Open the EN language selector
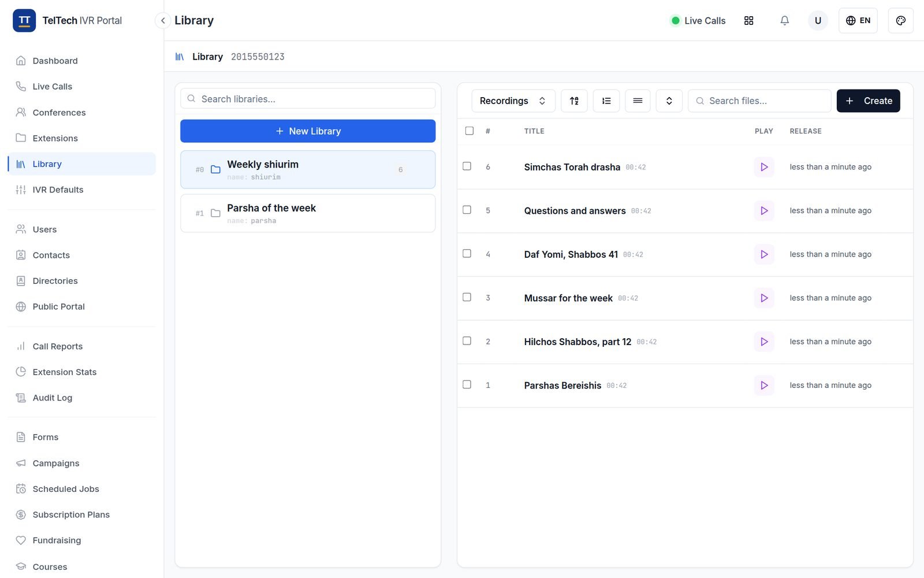Image resolution: width=924 pixels, height=578 pixels. [858, 21]
